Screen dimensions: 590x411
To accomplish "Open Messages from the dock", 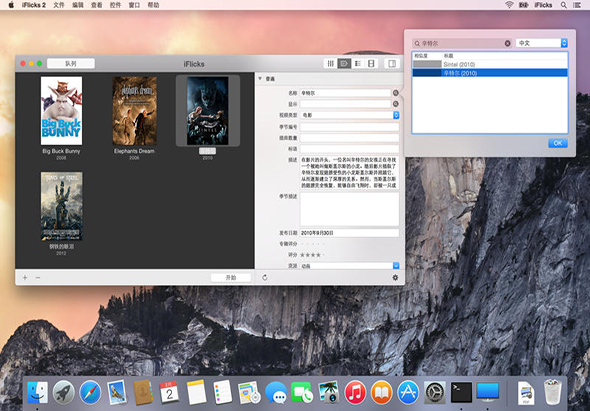I will (x=275, y=393).
